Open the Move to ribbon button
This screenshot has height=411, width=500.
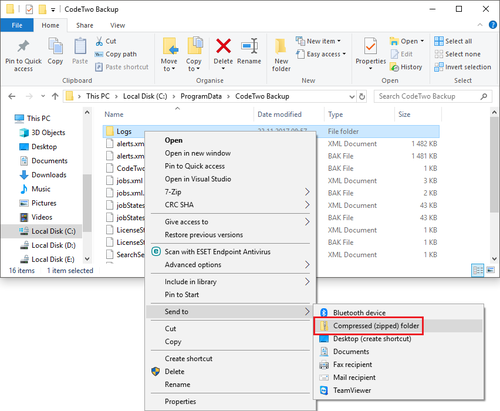click(x=169, y=55)
